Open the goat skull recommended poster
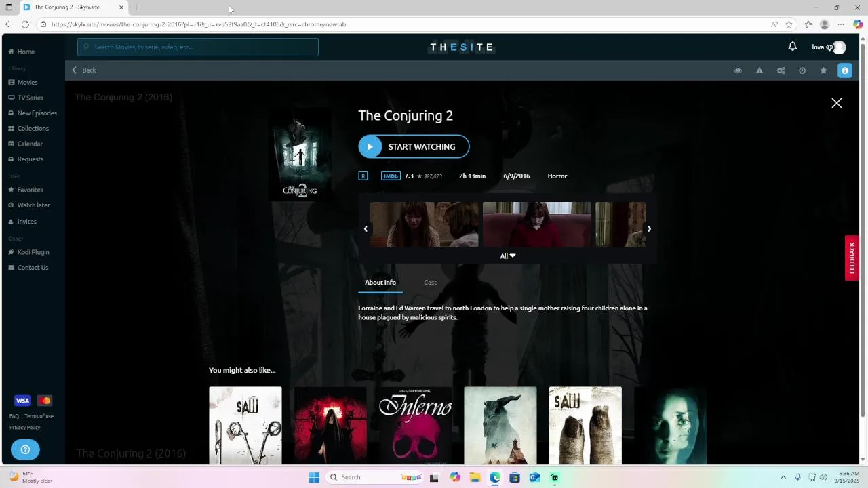 (x=500, y=426)
